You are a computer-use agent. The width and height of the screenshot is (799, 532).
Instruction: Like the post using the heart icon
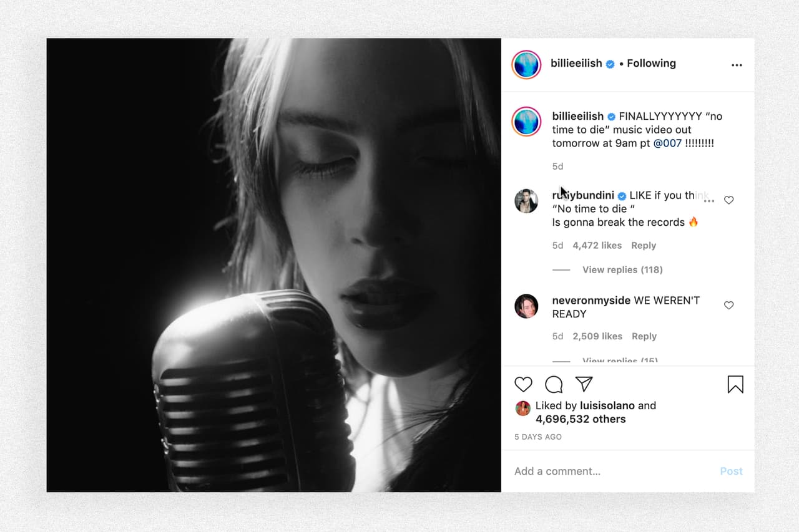(x=523, y=384)
